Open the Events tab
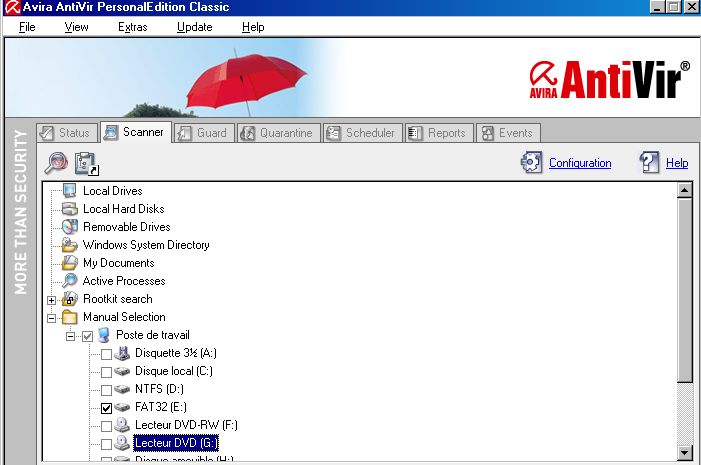 [509, 133]
